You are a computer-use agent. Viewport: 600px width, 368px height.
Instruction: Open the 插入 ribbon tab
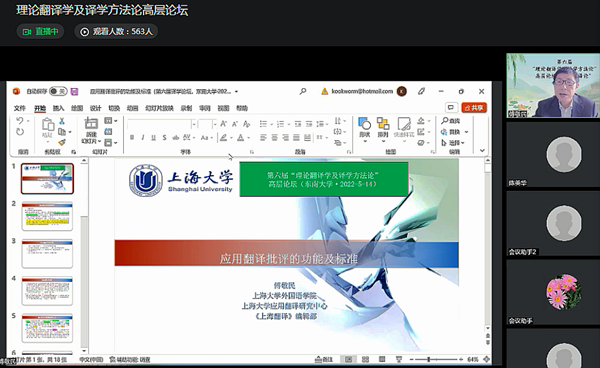tap(58, 108)
